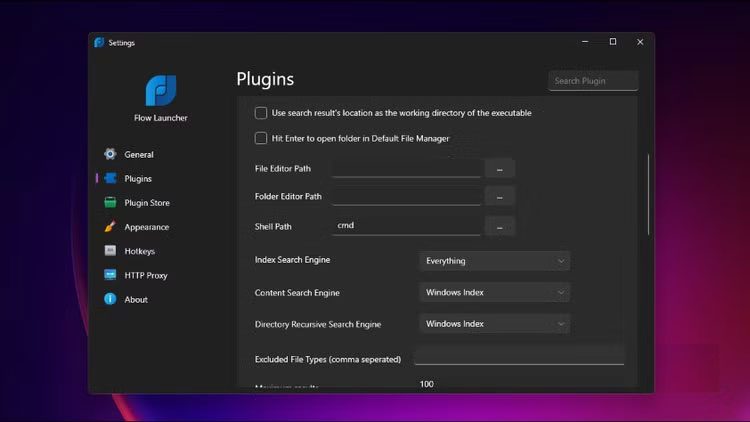Click the About info icon

point(110,299)
